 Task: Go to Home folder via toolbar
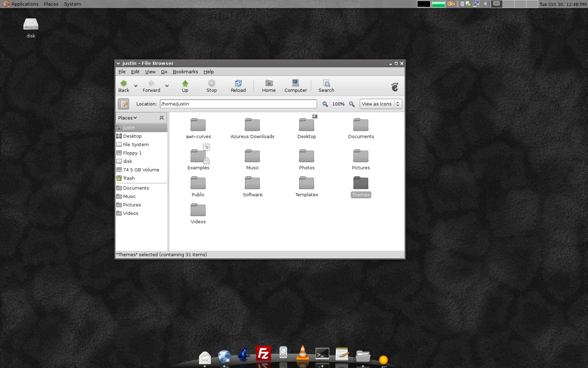[x=269, y=86]
